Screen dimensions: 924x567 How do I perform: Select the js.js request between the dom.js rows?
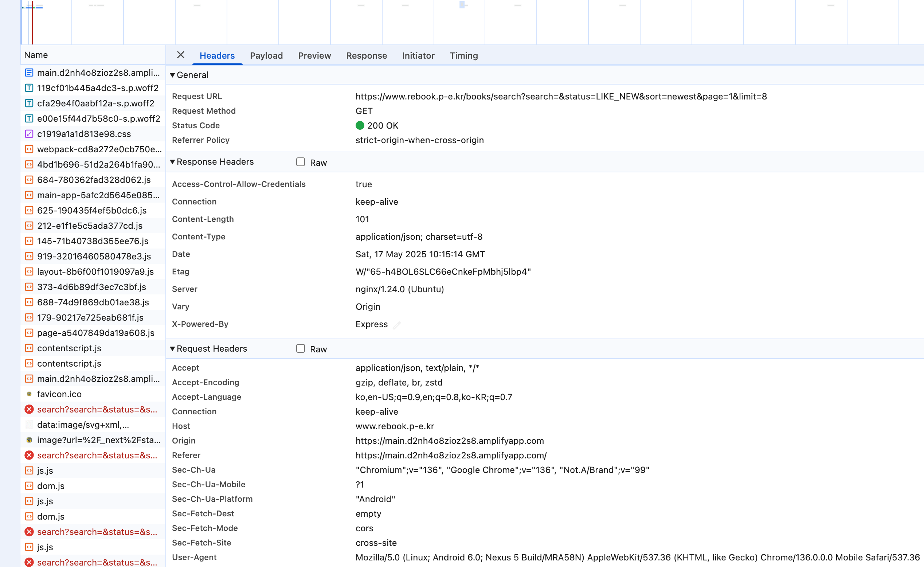93,501
